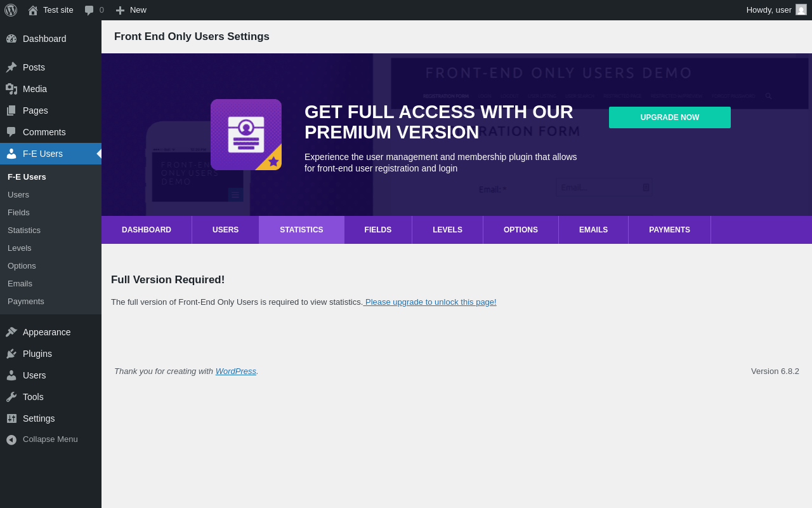812x508 pixels.
Task: Click the Pages icon in sidebar
Action: tap(11, 110)
